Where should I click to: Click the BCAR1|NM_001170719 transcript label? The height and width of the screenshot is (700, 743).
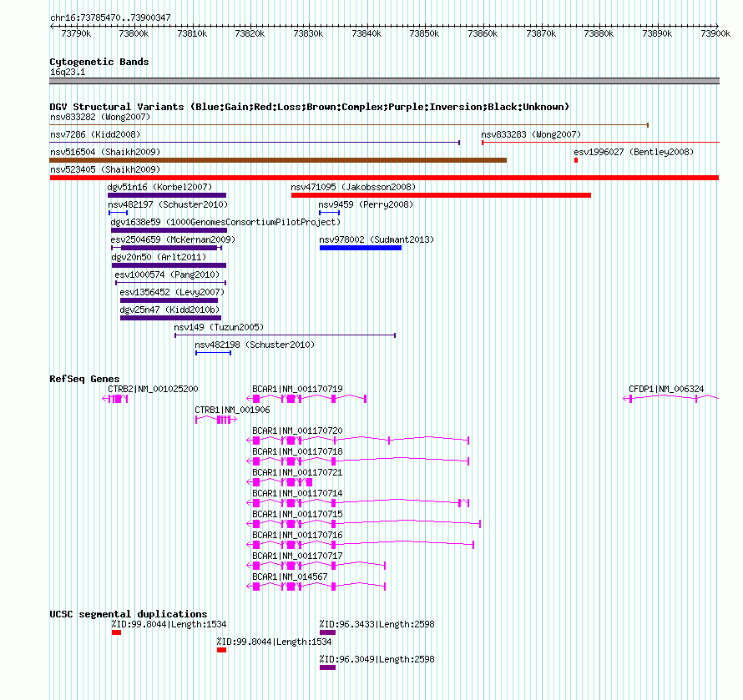pyautogui.click(x=297, y=389)
